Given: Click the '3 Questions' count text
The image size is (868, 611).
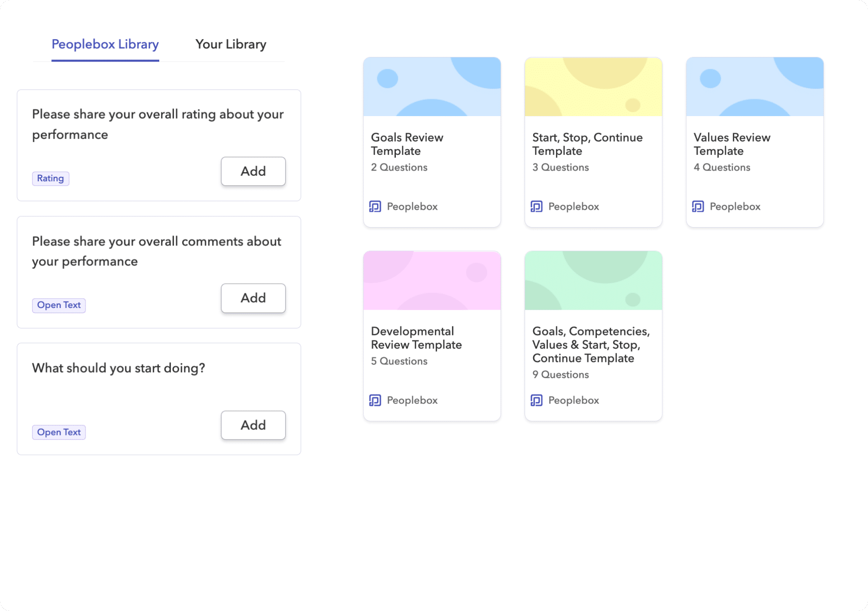Looking at the screenshot, I should tap(560, 168).
